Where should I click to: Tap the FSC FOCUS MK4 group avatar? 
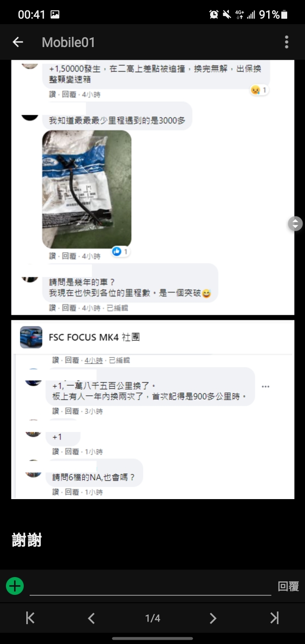31,337
